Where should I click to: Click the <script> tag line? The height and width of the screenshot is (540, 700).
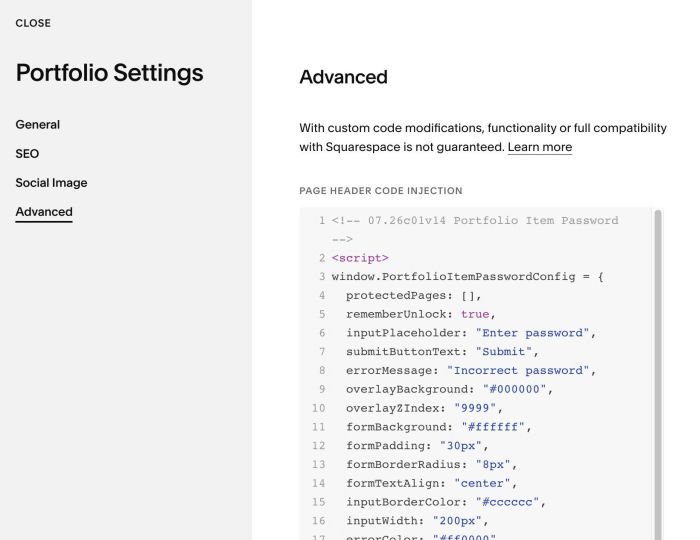(x=360, y=258)
